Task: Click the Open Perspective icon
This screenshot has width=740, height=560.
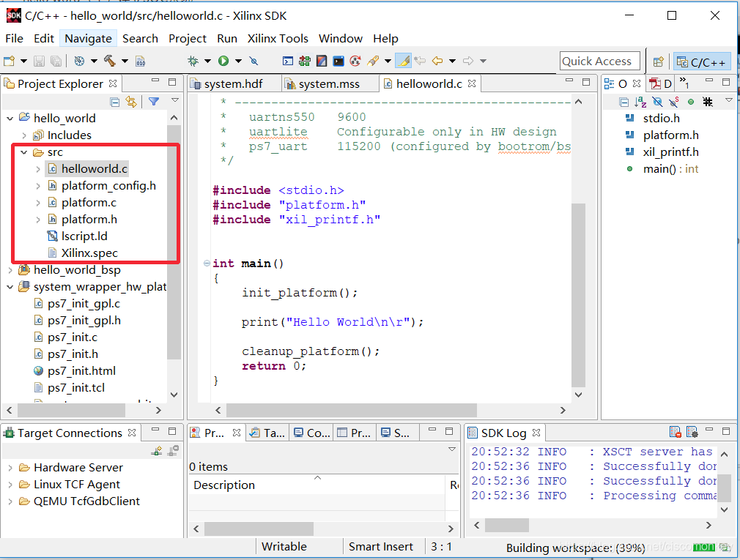Action: (659, 61)
